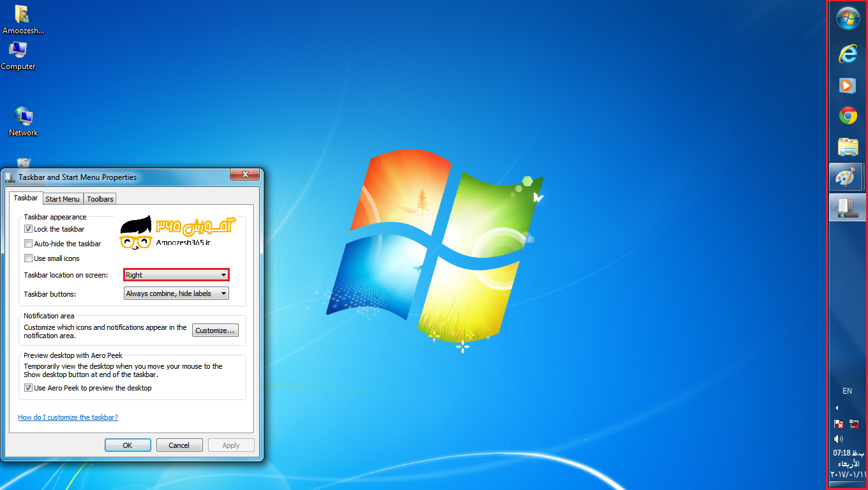Open Taskbar buttons combine dropdown
Viewport: 868px width, 490px height.
coord(176,293)
